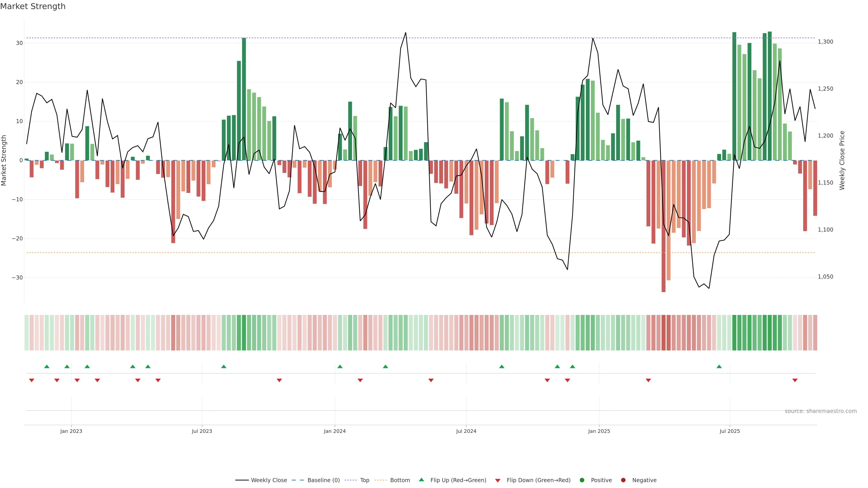868x488 pixels.
Task: Click the Jul 2024 axis label
Action: coord(466,431)
